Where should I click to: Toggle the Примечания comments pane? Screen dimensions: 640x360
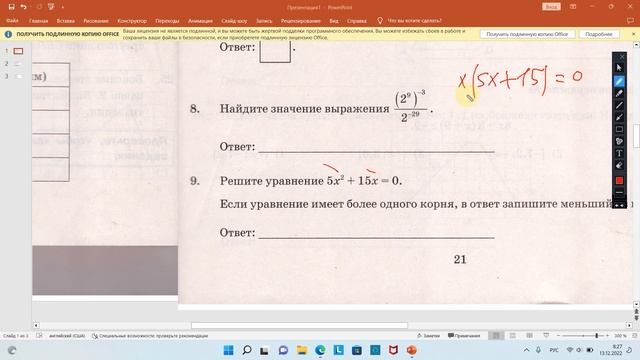pos(464,336)
